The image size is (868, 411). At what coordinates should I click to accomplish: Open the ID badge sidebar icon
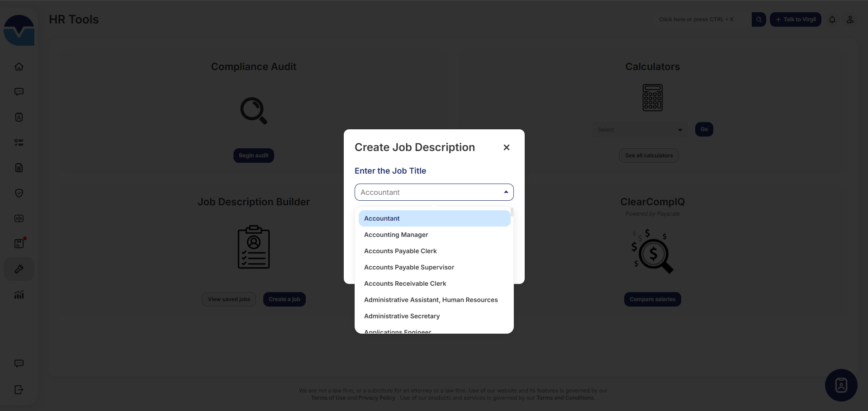point(19,117)
